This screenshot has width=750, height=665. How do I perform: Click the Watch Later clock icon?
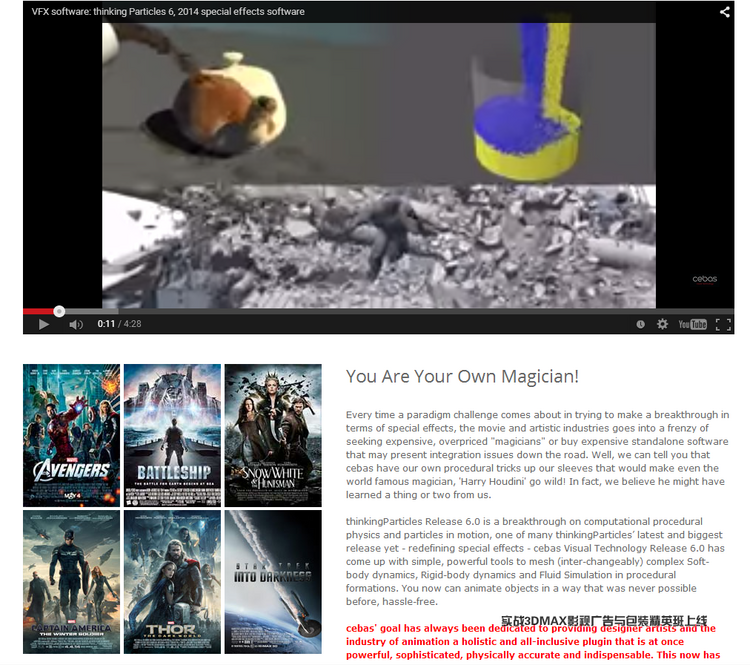[x=640, y=324]
